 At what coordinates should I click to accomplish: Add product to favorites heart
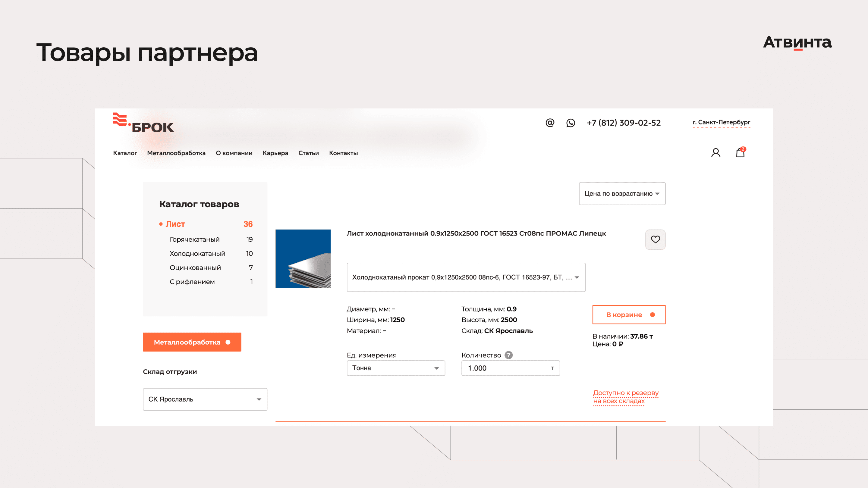point(656,239)
